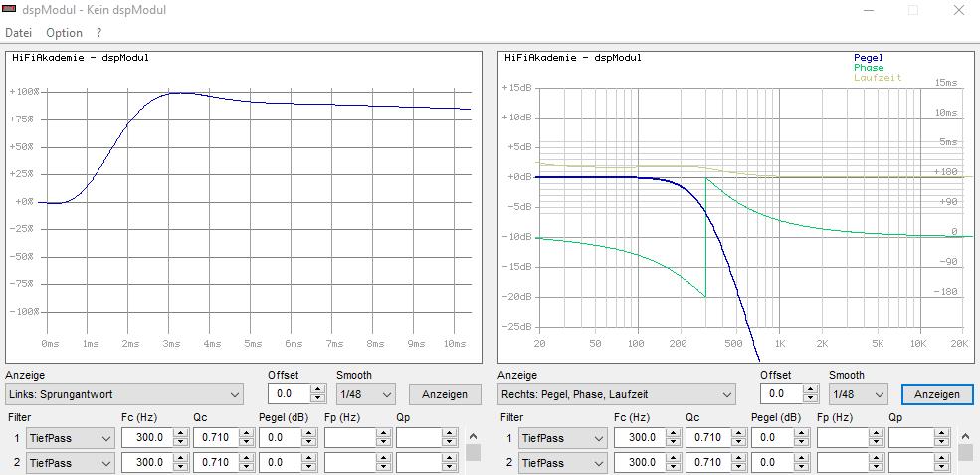Screen dimensions: 980x475
Task: Click the left Offset input field
Action: click(286, 394)
